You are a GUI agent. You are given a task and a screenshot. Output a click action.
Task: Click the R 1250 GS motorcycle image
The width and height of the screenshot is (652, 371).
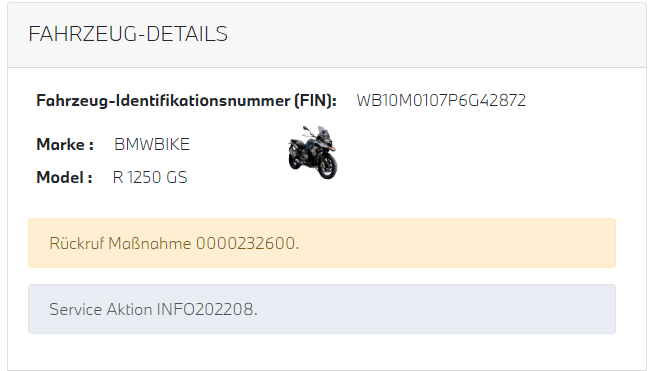313,152
